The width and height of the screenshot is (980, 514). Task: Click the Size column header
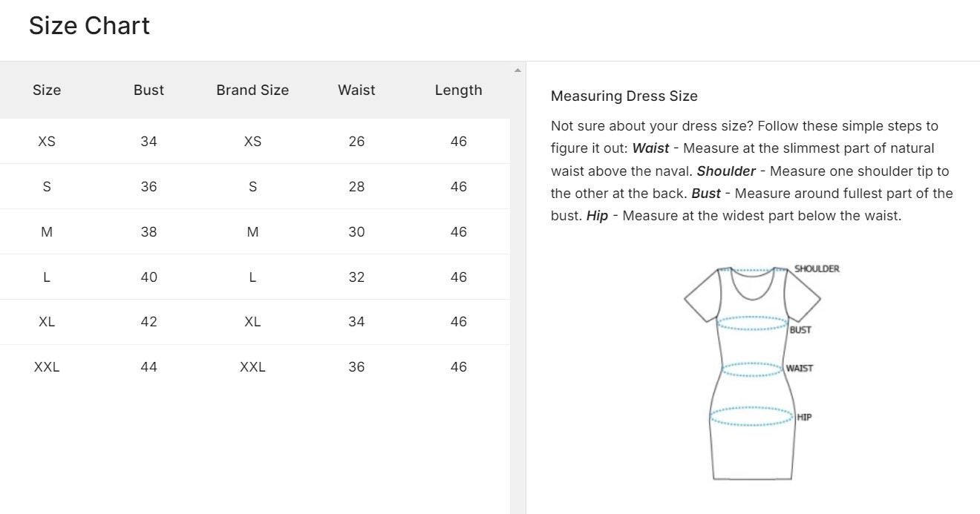click(x=47, y=90)
